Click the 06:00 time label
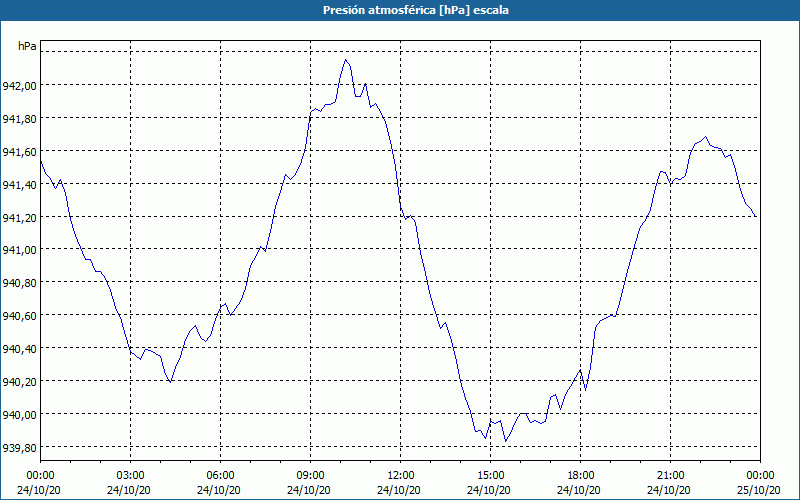The width and height of the screenshot is (800, 500). click(220, 476)
